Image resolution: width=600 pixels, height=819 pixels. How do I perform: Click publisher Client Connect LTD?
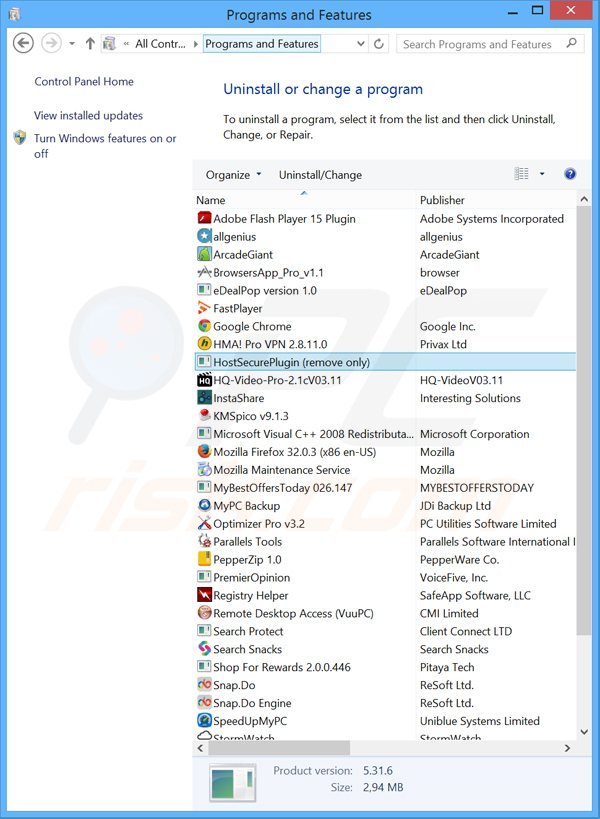[x=466, y=631]
